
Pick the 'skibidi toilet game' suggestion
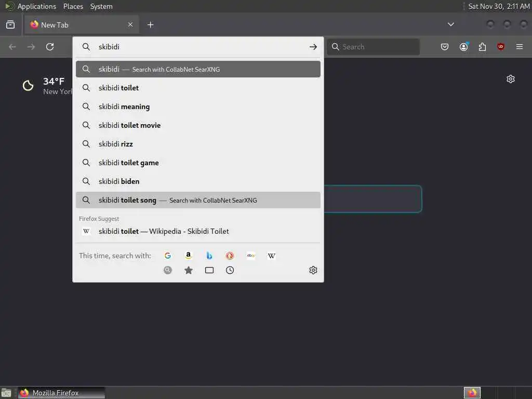coord(198,163)
